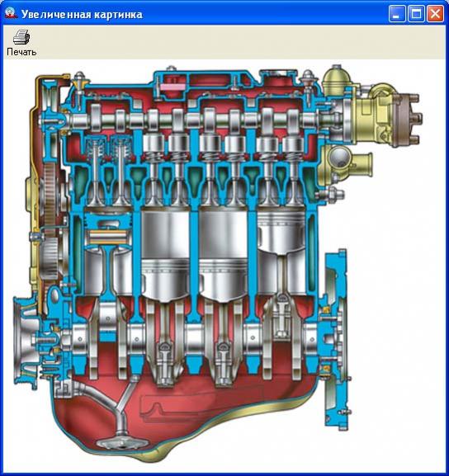The image size is (449, 476).
Task: Close the Увеличенная картинка window
Action: click(x=435, y=14)
